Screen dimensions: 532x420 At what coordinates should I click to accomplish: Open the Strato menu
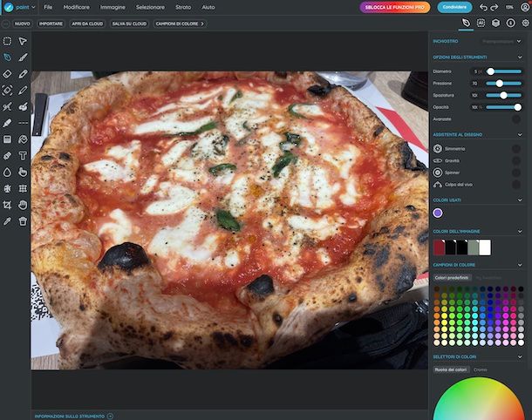tap(183, 7)
